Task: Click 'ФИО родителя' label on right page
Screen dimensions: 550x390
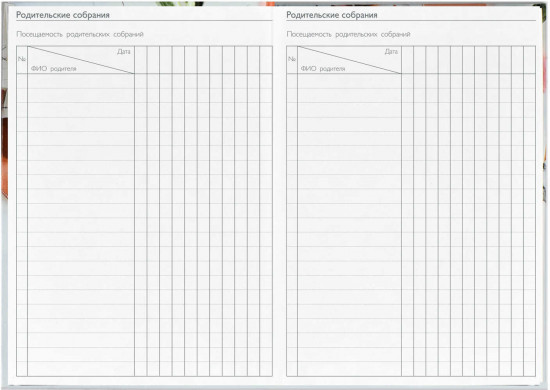Action: pyautogui.click(x=323, y=69)
